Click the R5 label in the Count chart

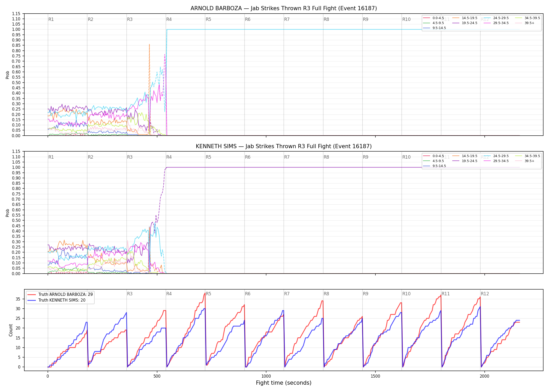208,294
